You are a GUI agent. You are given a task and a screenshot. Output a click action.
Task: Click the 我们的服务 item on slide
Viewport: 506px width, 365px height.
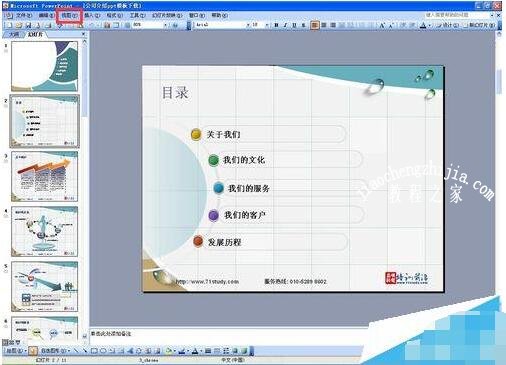coord(249,188)
